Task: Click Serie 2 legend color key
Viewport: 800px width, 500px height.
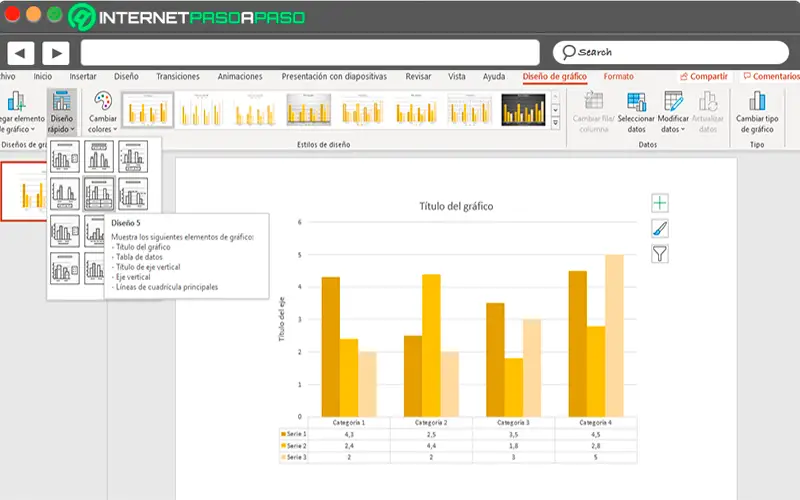Action: [283, 445]
